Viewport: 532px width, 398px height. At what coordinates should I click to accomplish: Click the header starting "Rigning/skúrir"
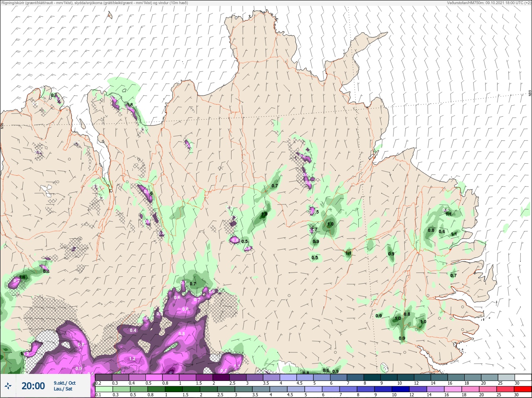click(x=95, y=3)
